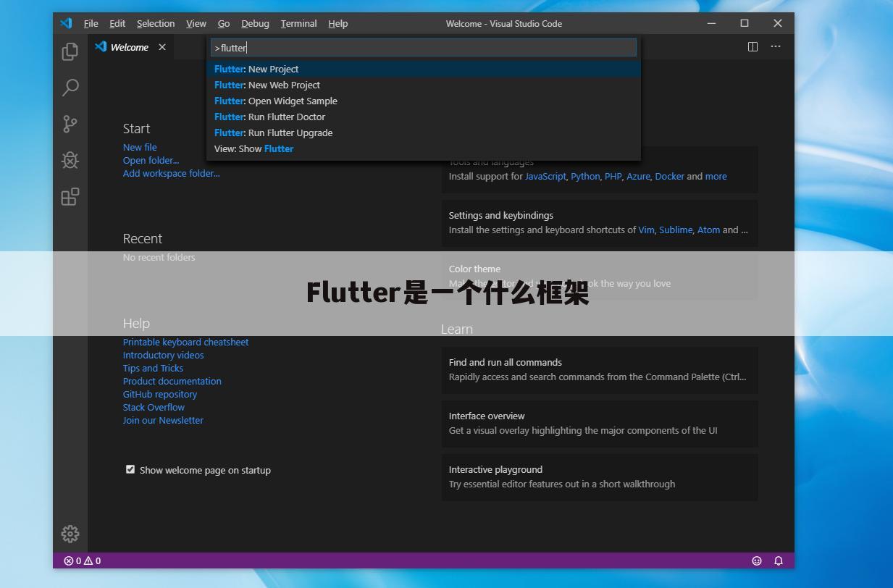Screen dimensions: 893x588
Task: Open the File menu
Action: [91, 23]
